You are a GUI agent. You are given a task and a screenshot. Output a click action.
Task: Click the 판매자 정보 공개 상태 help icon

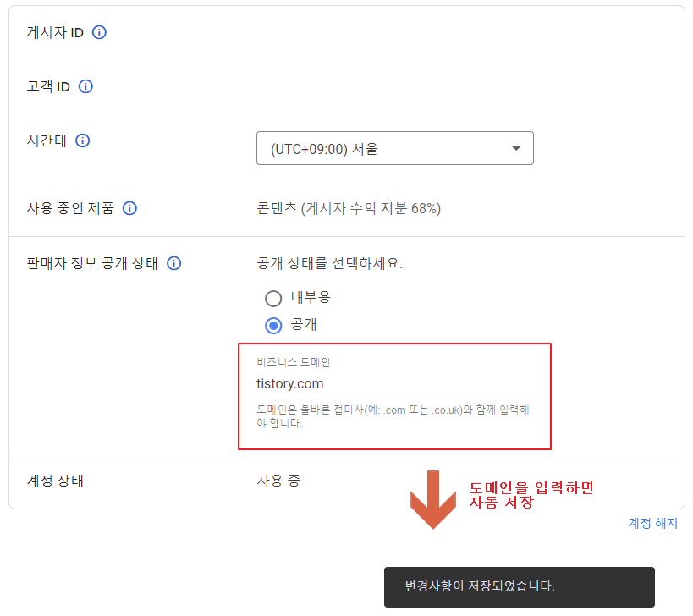pos(173,263)
